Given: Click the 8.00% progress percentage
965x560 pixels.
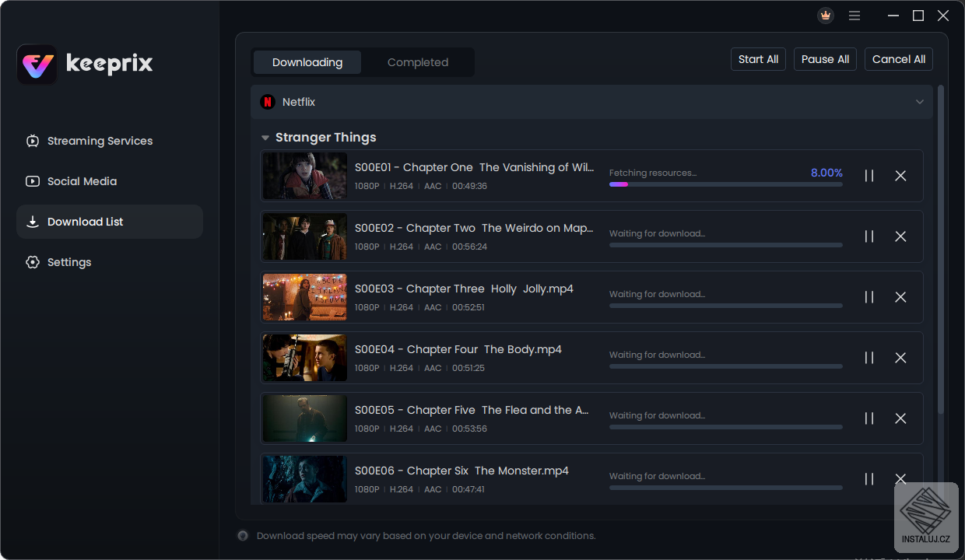Looking at the screenshot, I should 826,173.
